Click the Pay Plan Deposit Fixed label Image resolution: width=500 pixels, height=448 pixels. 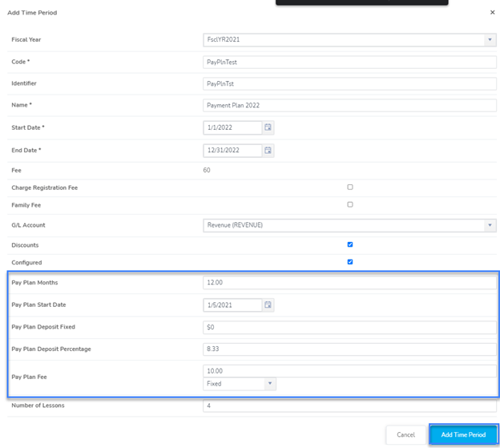click(43, 327)
